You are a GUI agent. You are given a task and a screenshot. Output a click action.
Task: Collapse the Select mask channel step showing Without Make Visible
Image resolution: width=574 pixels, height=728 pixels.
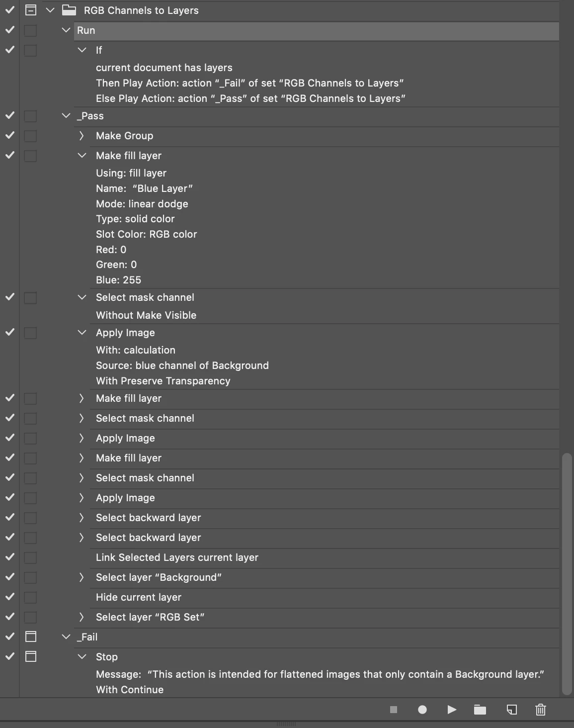[82, 297]
